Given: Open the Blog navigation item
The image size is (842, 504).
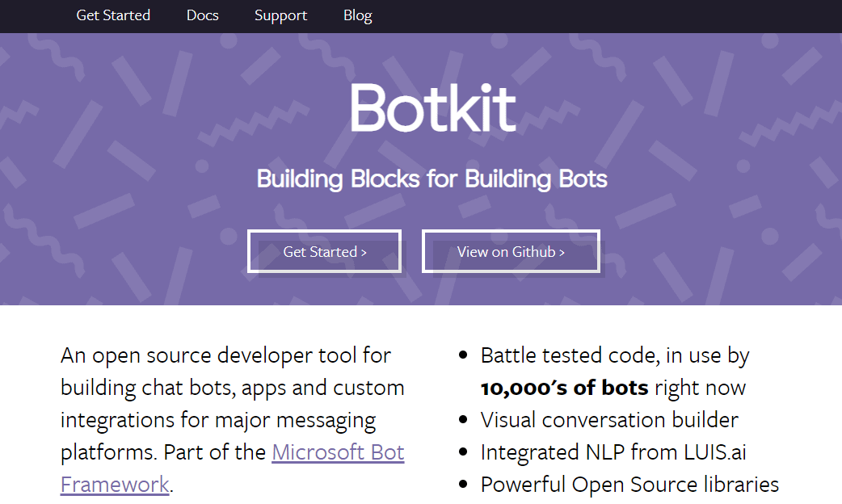Looking at the screenshot, I should [x=358, y=15].
